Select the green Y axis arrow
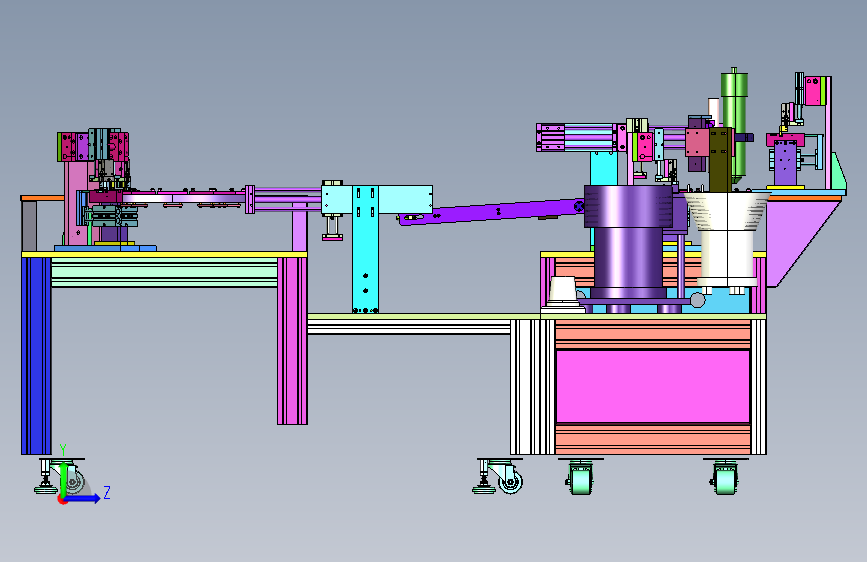The width and height of the screenshot is (867, 562). coord(64,479)
